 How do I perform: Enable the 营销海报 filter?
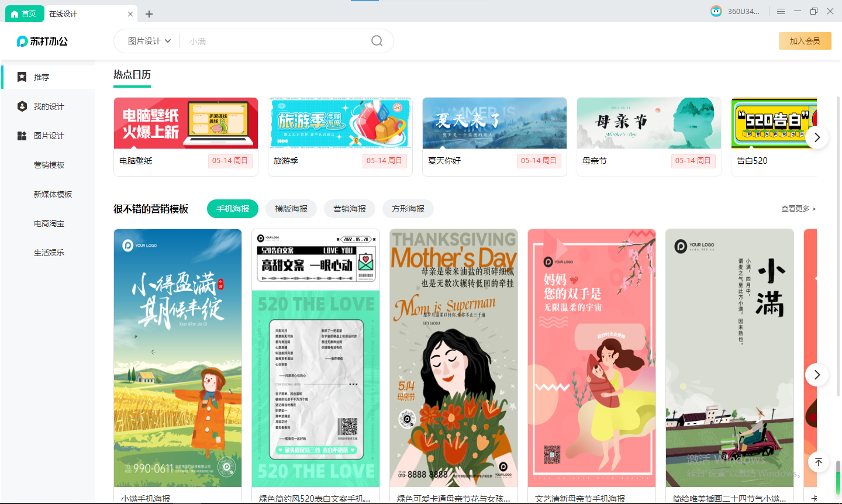(349, 209)
